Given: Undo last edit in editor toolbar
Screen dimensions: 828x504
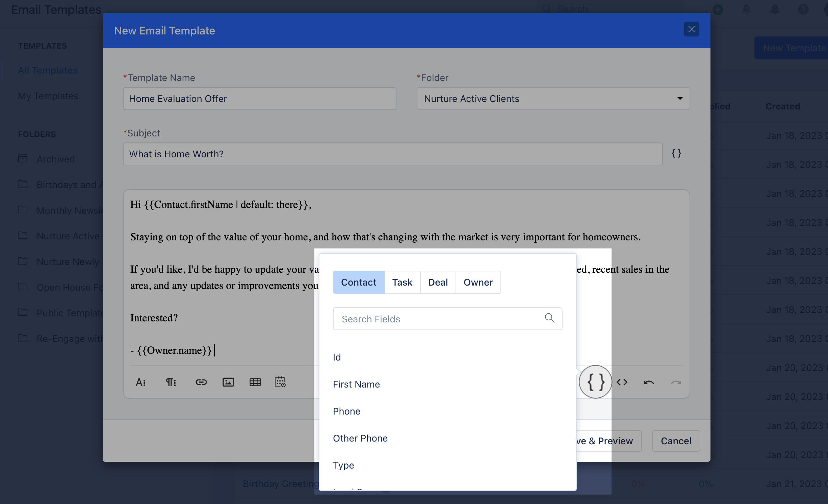Looking at the screenshot, I should pos(649,382).
